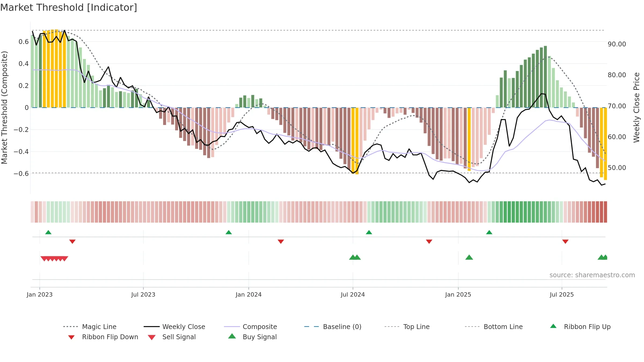Screen dimensions: 644x362
Task: Click the Ribbon Flip Down marker after Jan 2024
Action: click(x=281, y=242)
